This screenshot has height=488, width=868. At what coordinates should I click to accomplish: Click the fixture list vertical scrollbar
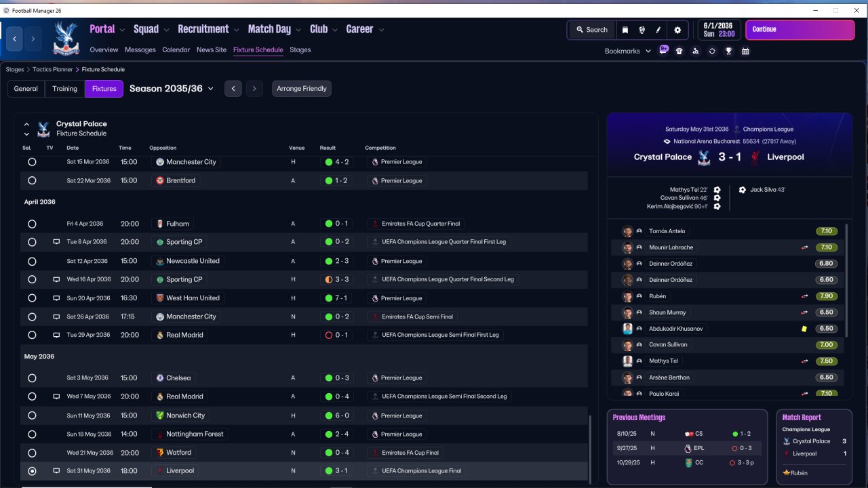589,449
